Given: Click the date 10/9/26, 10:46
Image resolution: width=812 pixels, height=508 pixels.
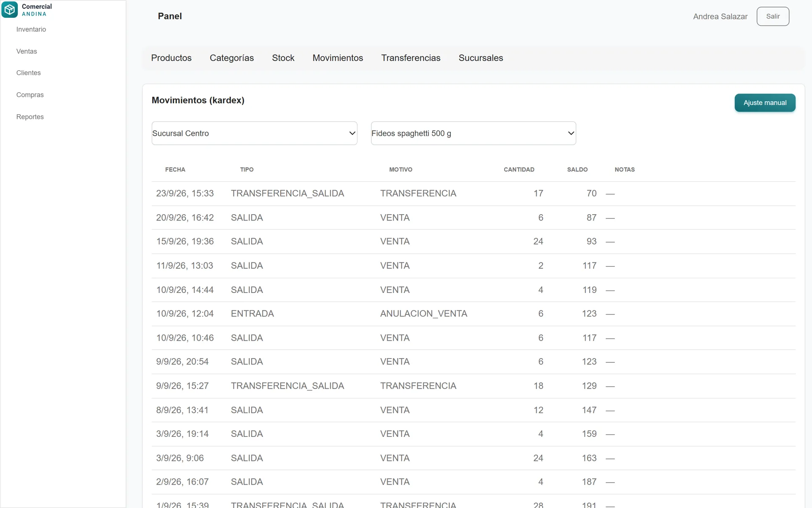Looking at the screenshot, I should (x=185, y=338).
